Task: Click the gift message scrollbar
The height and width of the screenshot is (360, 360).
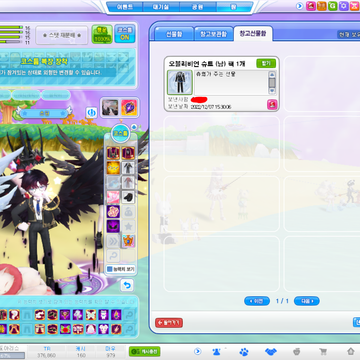Action: (272, 83)
